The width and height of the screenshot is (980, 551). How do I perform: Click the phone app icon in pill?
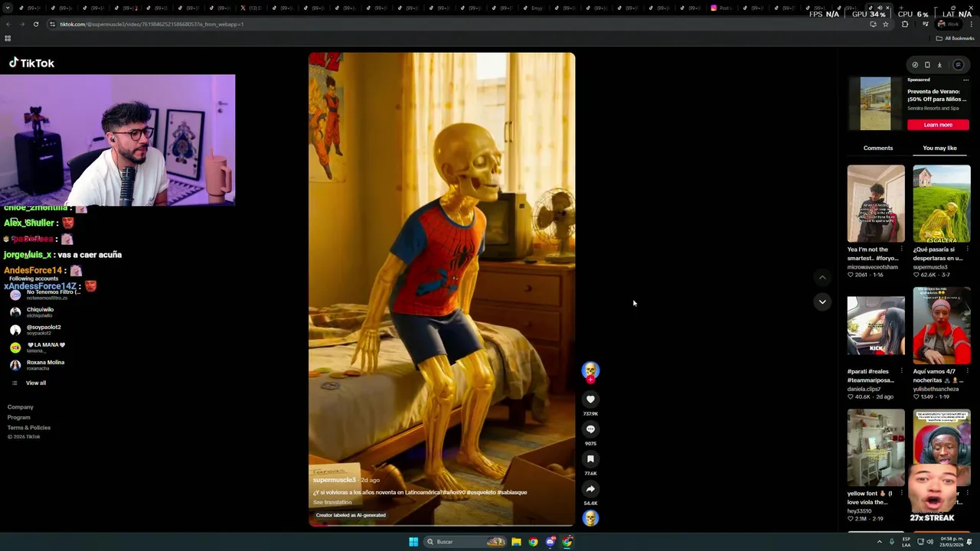(927, 65)
